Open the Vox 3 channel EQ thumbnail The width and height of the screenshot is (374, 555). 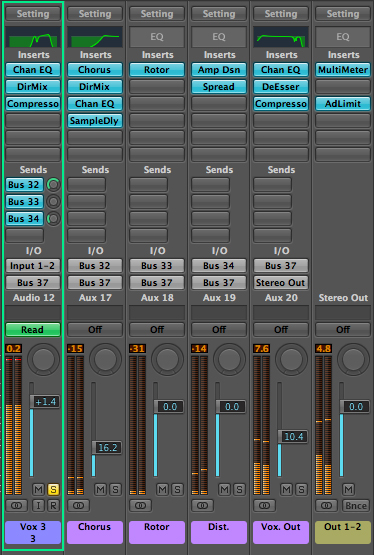33,37
